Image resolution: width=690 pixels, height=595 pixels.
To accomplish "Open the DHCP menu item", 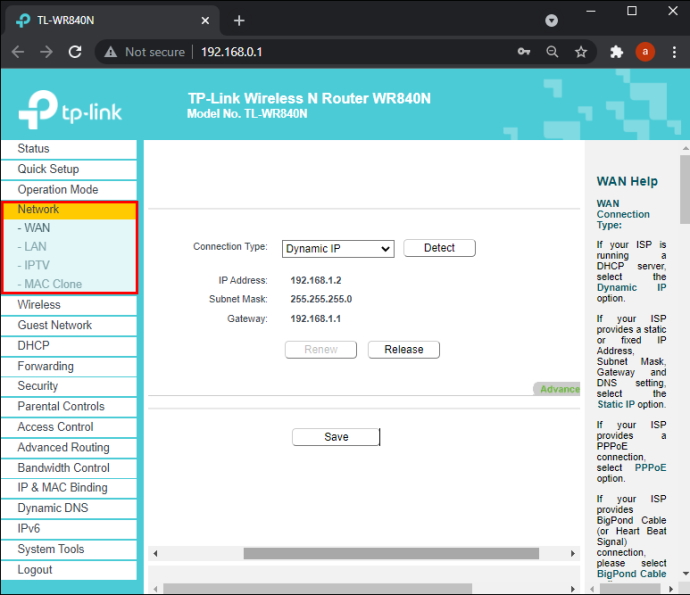I will (x=69, y=345).
